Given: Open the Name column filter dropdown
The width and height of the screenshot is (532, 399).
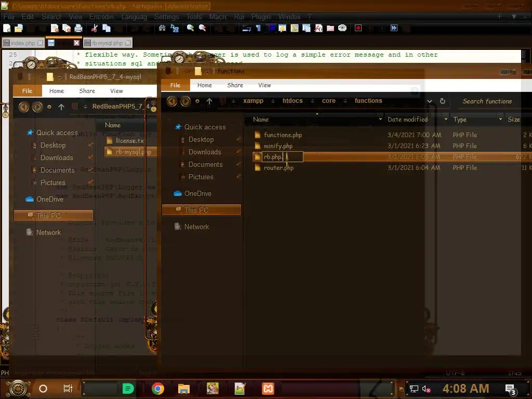Looking at the screenshot, I should click(x=380, y=119).
